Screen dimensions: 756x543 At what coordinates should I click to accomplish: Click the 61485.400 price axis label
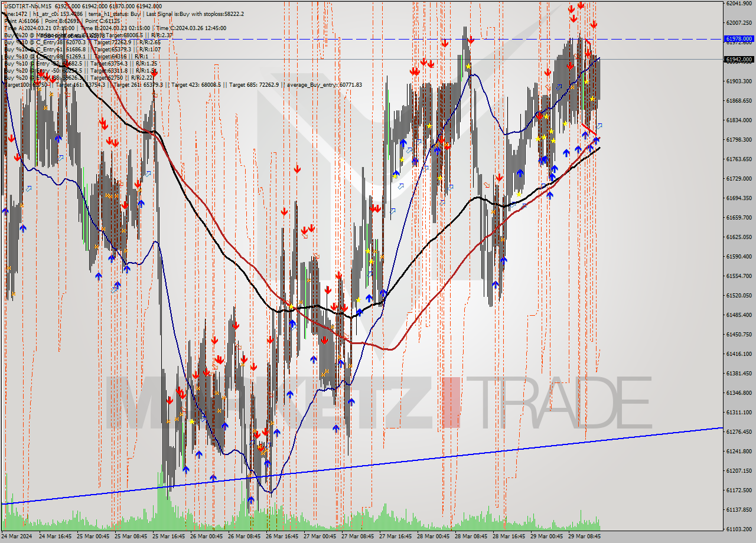coord(739,315)
